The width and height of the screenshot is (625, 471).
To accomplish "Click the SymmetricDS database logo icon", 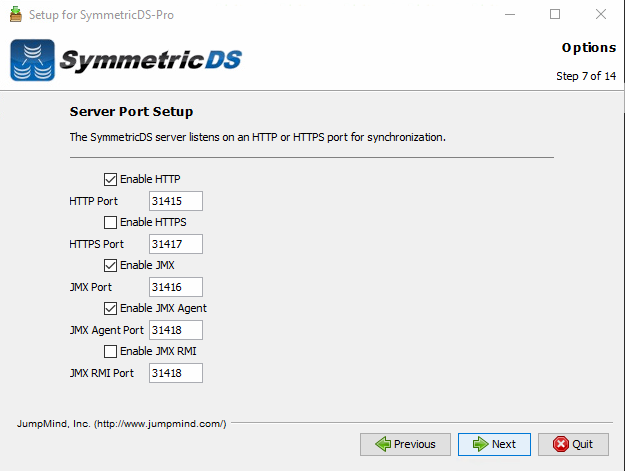I will [32, 60].
